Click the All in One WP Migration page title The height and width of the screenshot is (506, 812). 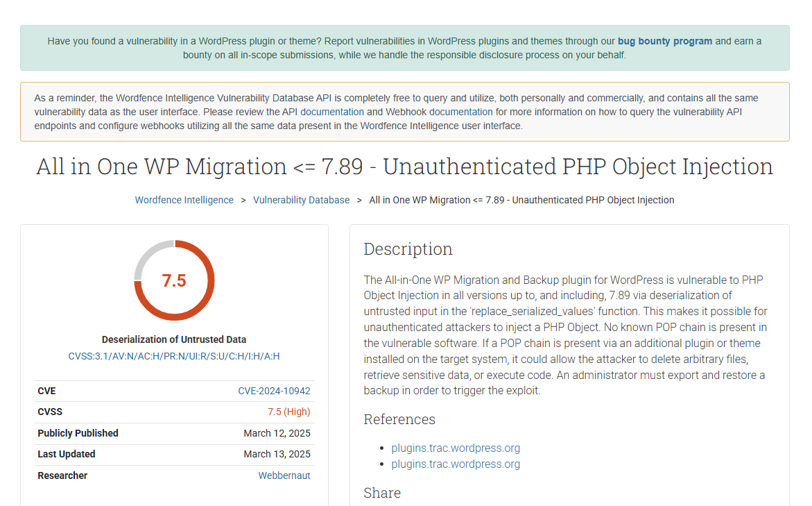pyautogui.click(x=404, y=167)
